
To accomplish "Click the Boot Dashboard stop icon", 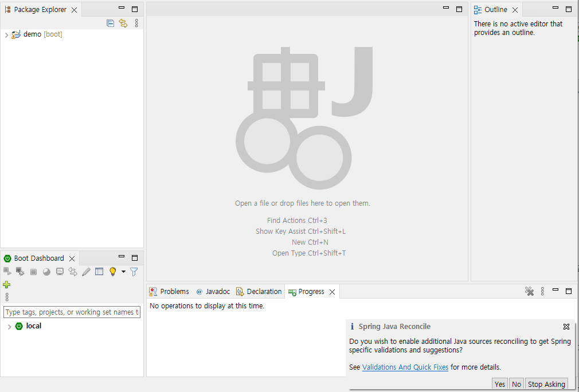I will tap(33, 272).
